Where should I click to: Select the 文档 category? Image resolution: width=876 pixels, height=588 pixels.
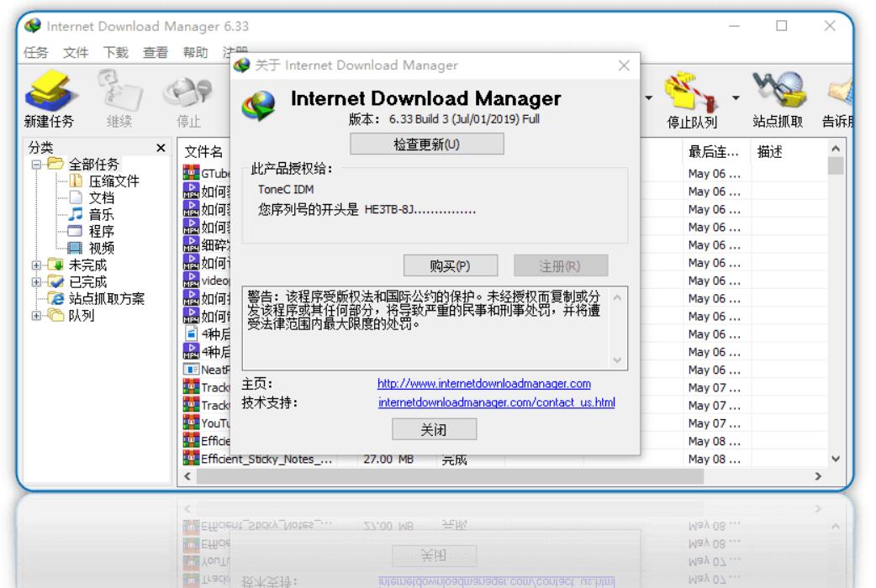[101, 197]
